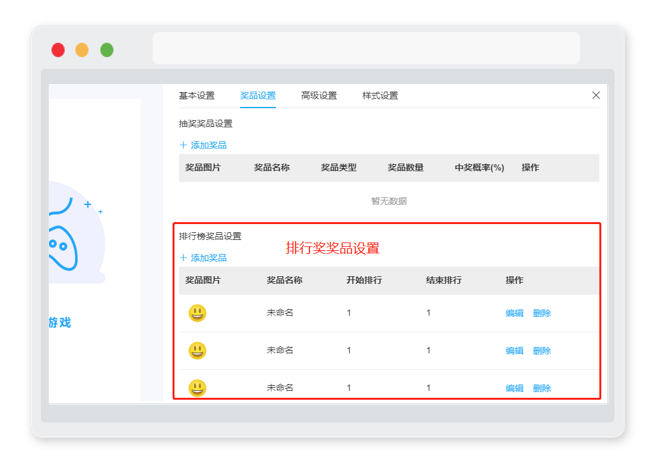The height and width of the screenshot is (460, 660).
Task: Click the 结束排行 column header
Action: coord(444,280)
